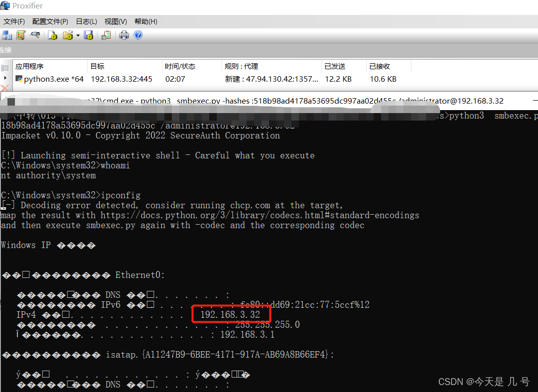Click the 192.168.3.1 gateway value
Screen dimensions: 538x392
[248, 334]
